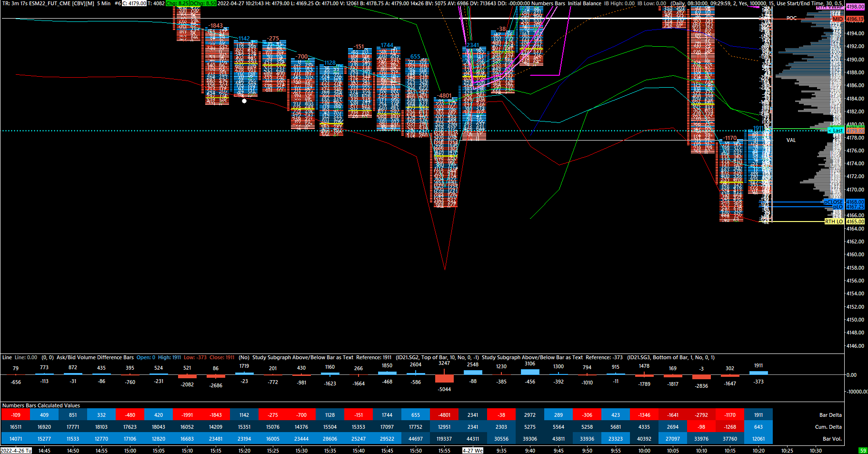Select the Cum. Delta cell showing 16511
The image size is (868, 454).
click(16, 427)
